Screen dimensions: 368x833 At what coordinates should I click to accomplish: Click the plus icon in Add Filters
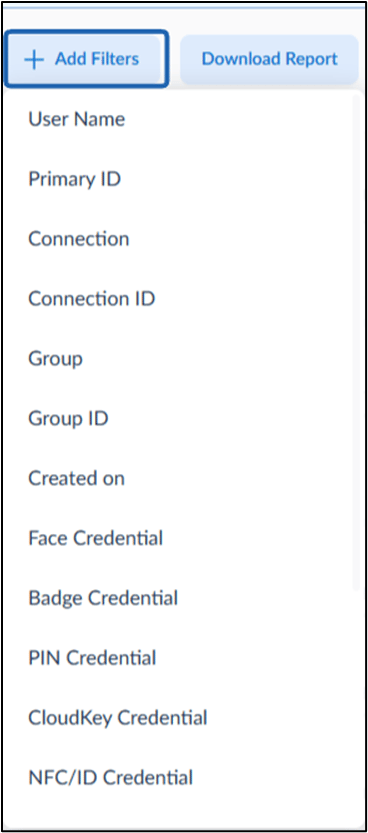pyautogui.click(x=34, y=59)
